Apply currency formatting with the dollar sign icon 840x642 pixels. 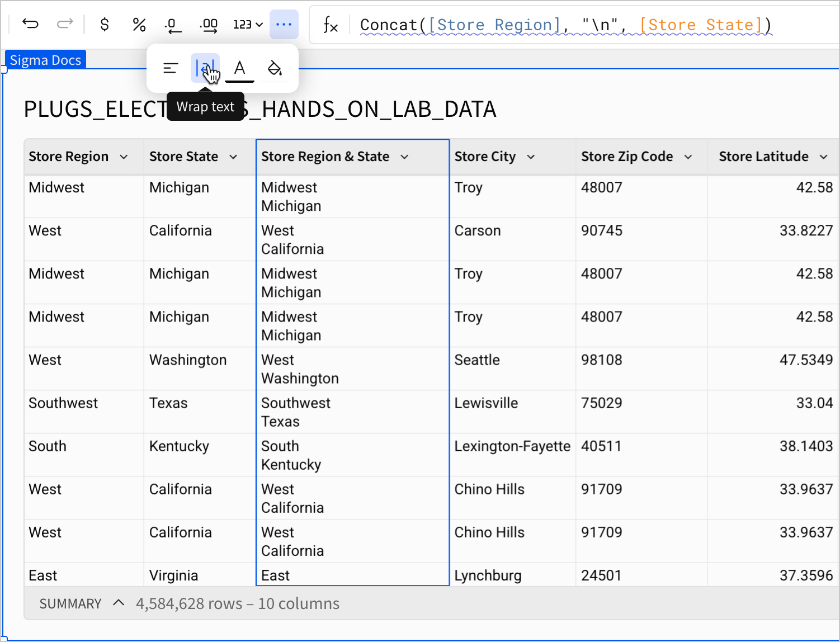point(104,24)
